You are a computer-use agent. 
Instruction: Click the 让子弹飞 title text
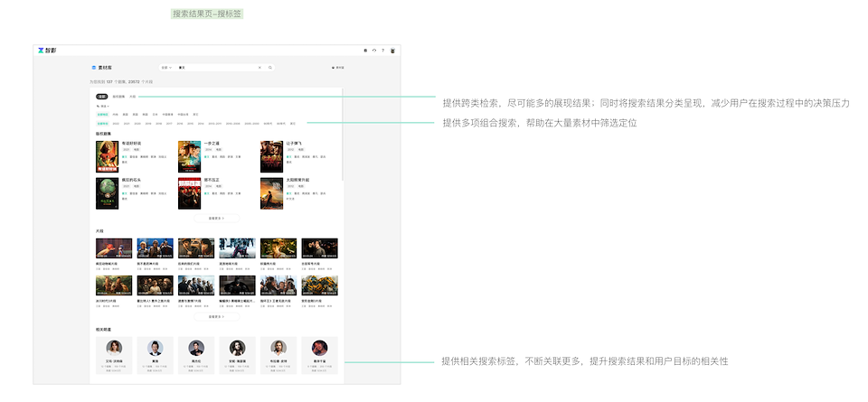click(x=294, y=144)
